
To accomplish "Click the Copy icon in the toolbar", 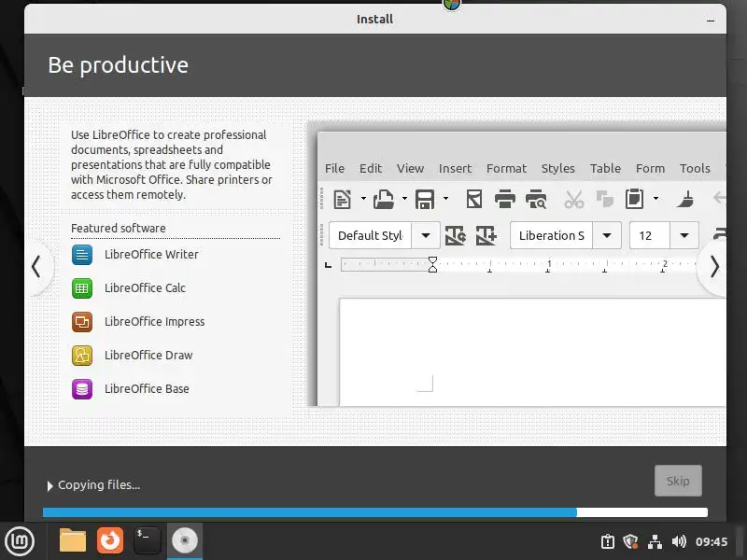I will (x=604, y=199).
